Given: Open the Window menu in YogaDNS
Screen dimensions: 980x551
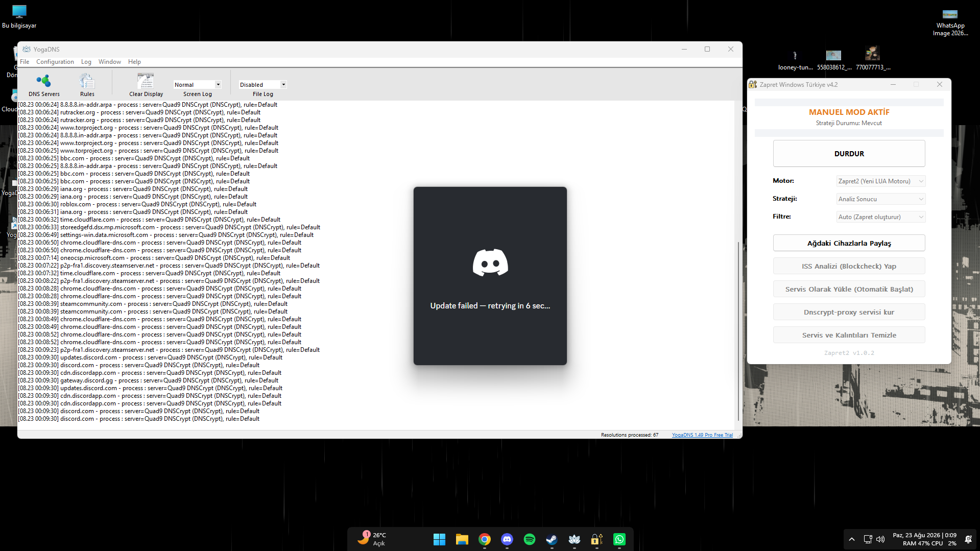Looking at the screenshot, I should click(110, 62).
